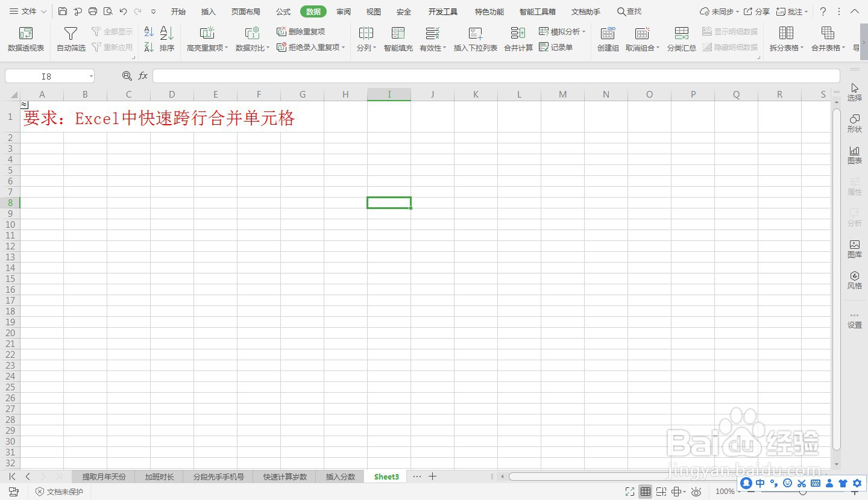Switch to the 插入 Insert ribbon tab
Screen dimensions: 868x500
coord(209,11)
